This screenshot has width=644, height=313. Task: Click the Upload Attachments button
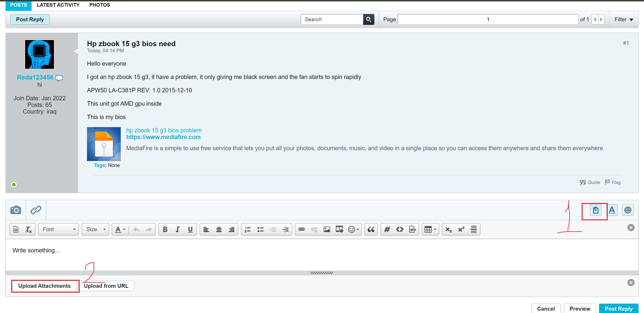(x=45, y=286)
